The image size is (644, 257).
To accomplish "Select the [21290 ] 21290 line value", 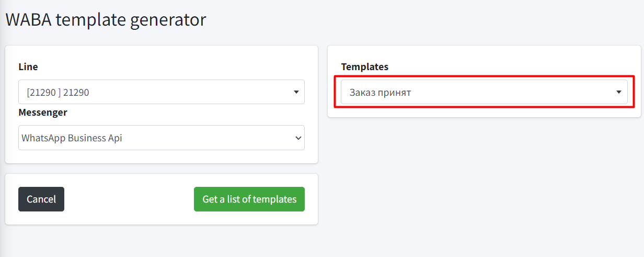I will [x=58, y=93].
